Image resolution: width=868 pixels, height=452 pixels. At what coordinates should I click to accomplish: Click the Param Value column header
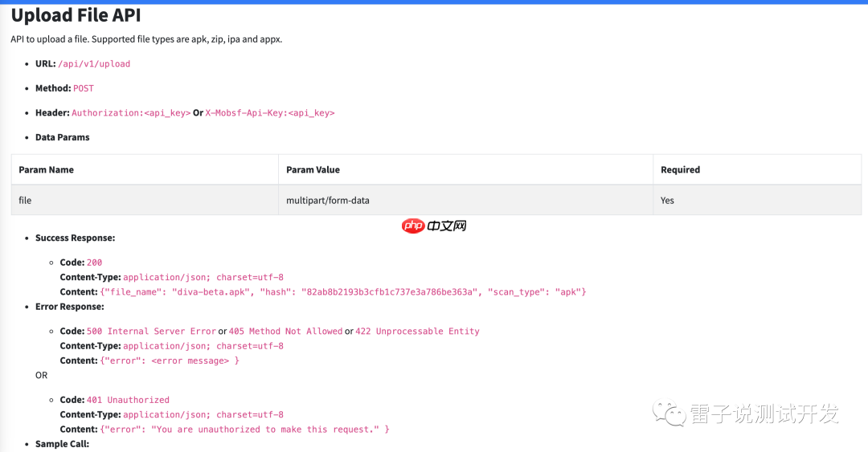[x=313, y=170]
